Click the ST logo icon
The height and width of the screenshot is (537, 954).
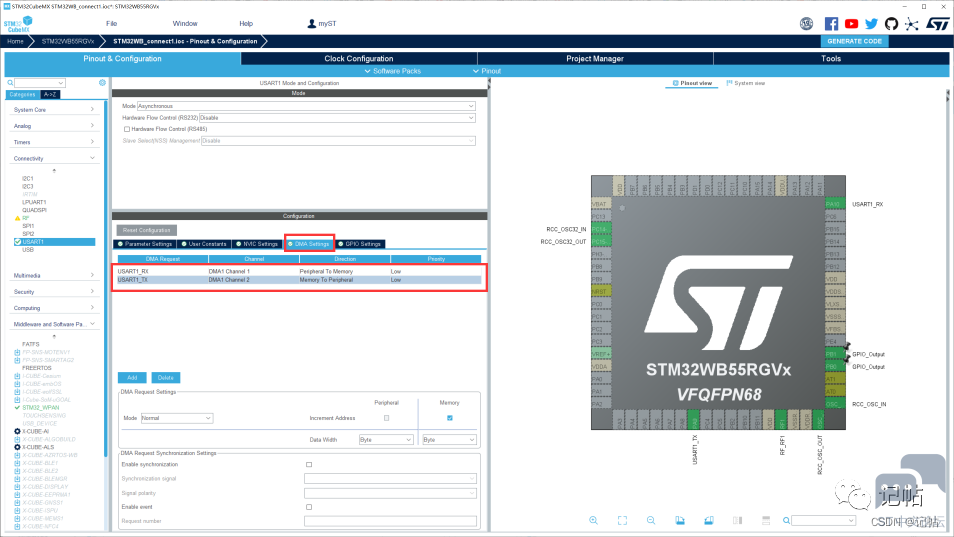click(x=938, y=24)
